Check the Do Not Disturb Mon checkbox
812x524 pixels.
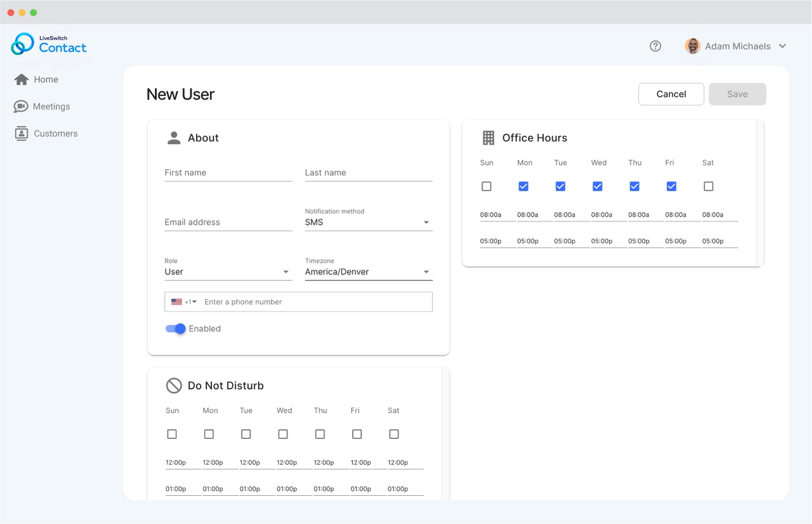coord(209,434)
